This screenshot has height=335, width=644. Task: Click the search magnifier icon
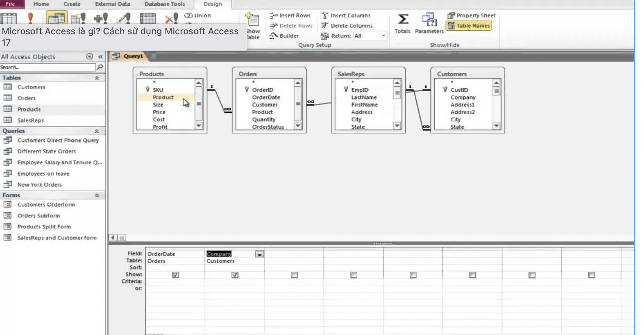100,67
